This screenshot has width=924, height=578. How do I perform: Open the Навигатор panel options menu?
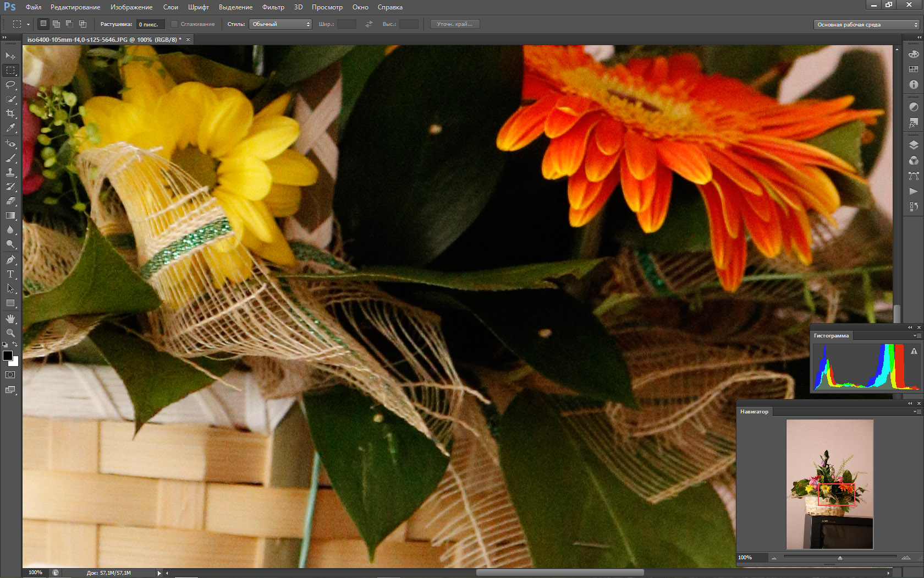click(x=917, y=412)
